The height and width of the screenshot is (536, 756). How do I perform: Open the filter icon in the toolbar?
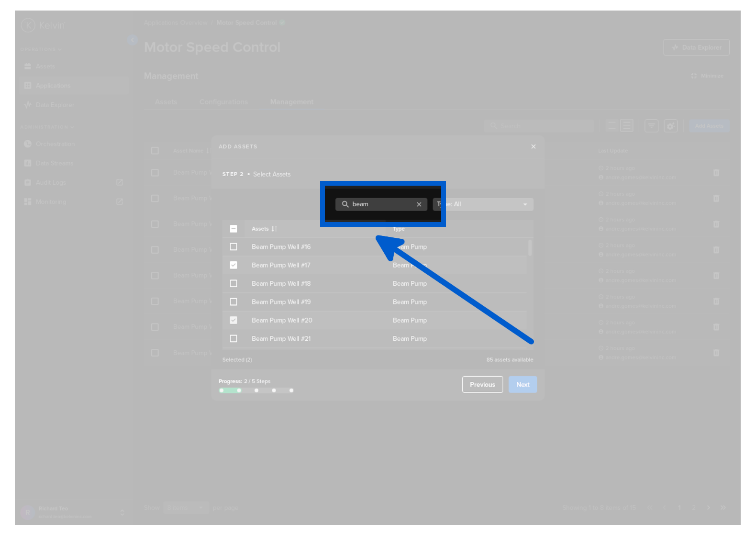tap(651, 126)
